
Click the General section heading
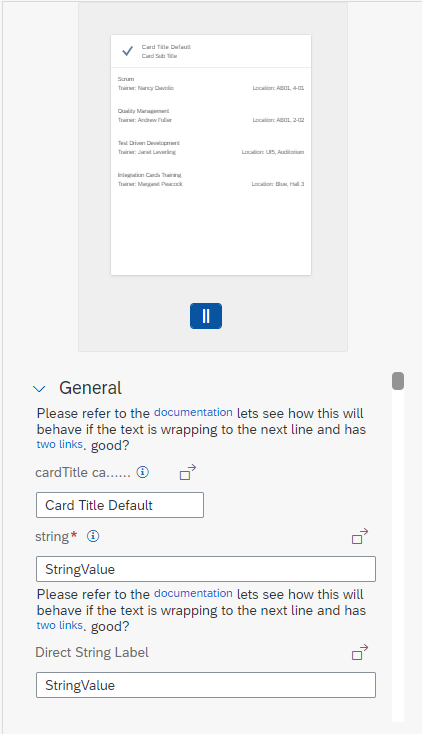[90, 388]
